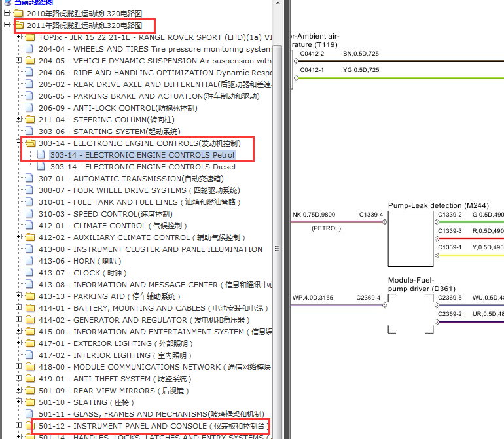The height and width of the screenshot is (439, 504).
Task: Click document icon for 413-07 Clock
Action: [29, 272]
